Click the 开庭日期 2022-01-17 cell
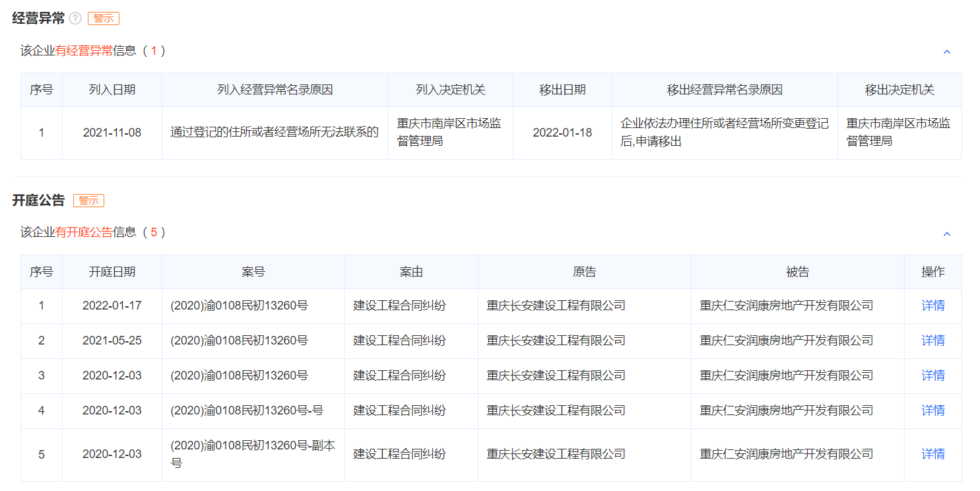Screen dimensions: 980x491 [x=112, y=306]
